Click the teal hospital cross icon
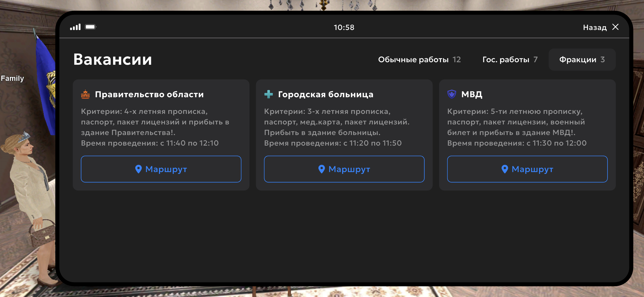The width and height of the screenshot is (644, 297). click(269, 94)
